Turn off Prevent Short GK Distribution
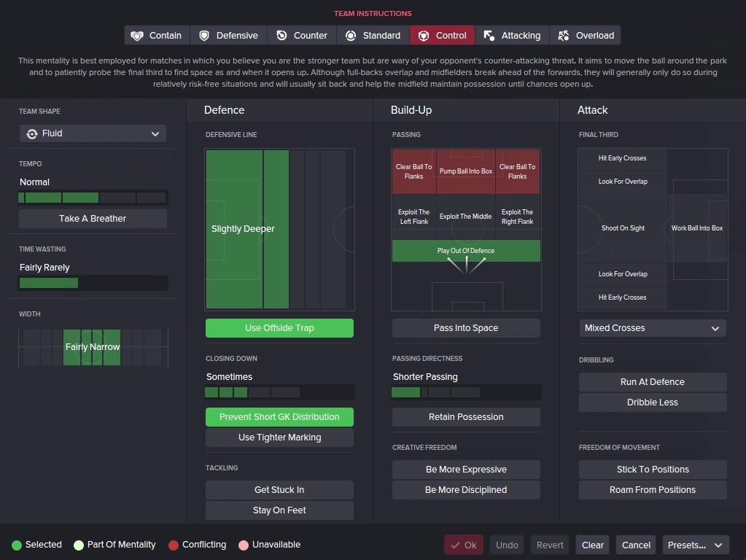Image resolution: width=746 pixels, height=560 pixels. (279, 417)
